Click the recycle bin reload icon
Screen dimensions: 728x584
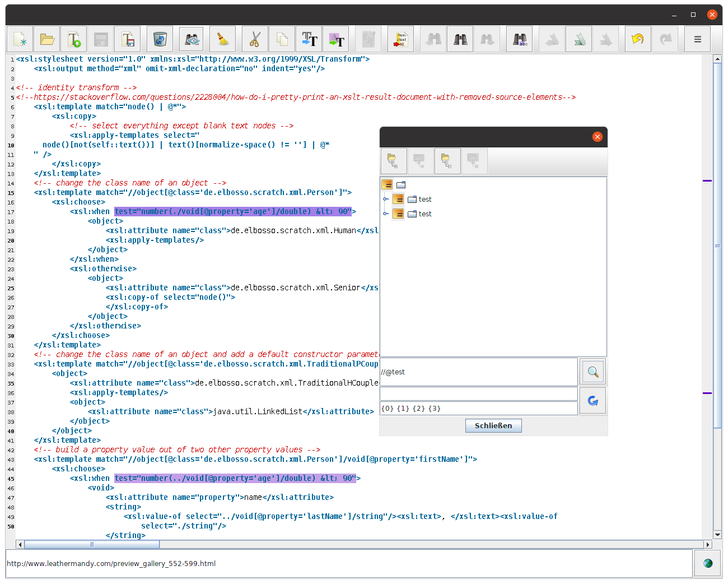[x=160, y=39]
